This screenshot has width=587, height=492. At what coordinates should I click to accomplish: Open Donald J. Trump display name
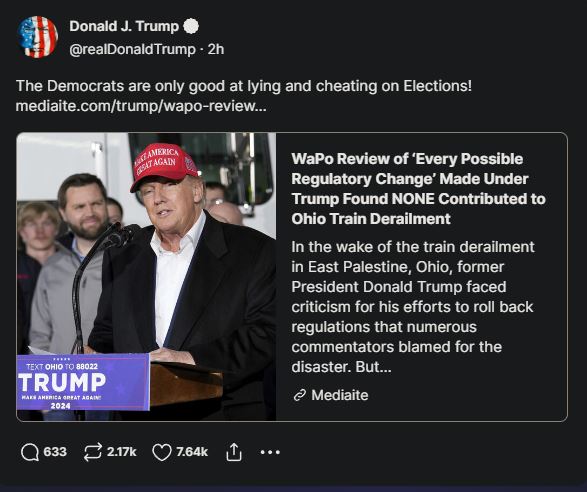pyautogui.click(x=124, y=26)
